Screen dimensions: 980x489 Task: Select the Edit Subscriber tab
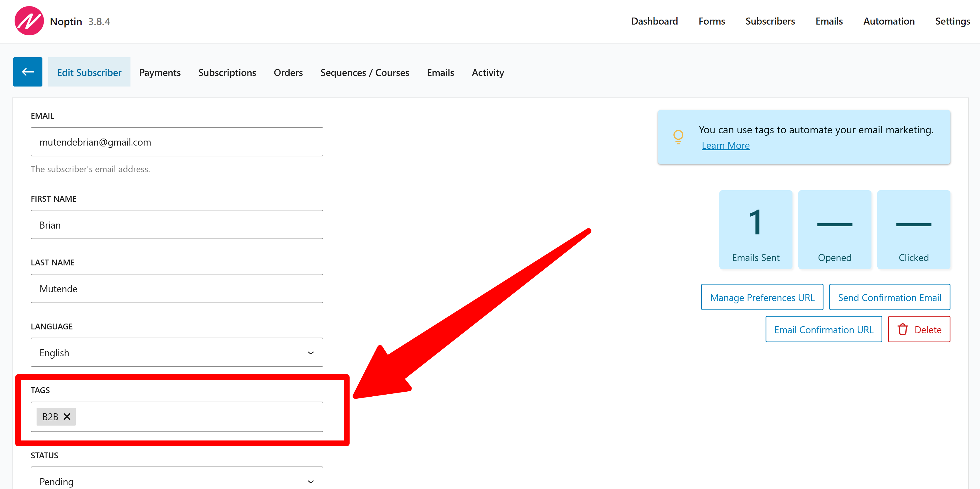89,72
